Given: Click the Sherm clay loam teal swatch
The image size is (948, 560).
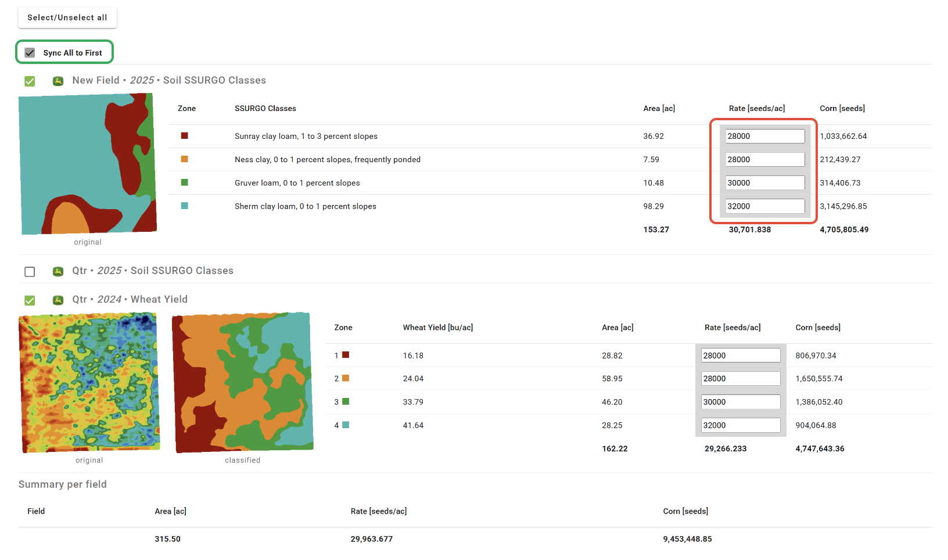Looking at the screenshot, I should coord(185,206).
